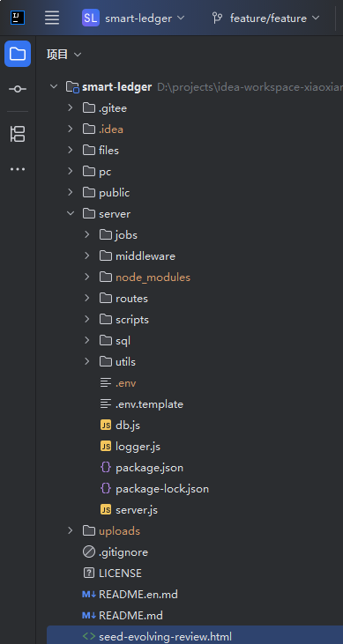Expand the uploads folder chevron
Viewport: 343px width, 644px height.
pos(71,531)
